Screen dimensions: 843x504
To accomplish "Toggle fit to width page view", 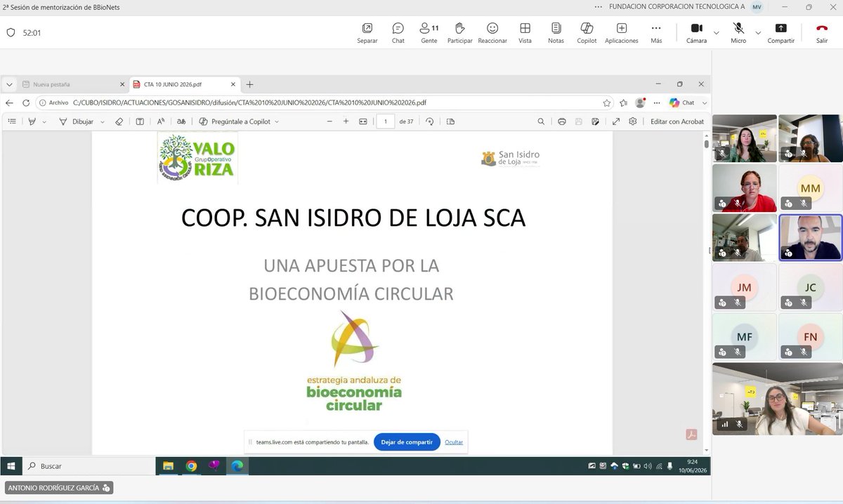I will point(363,121).
